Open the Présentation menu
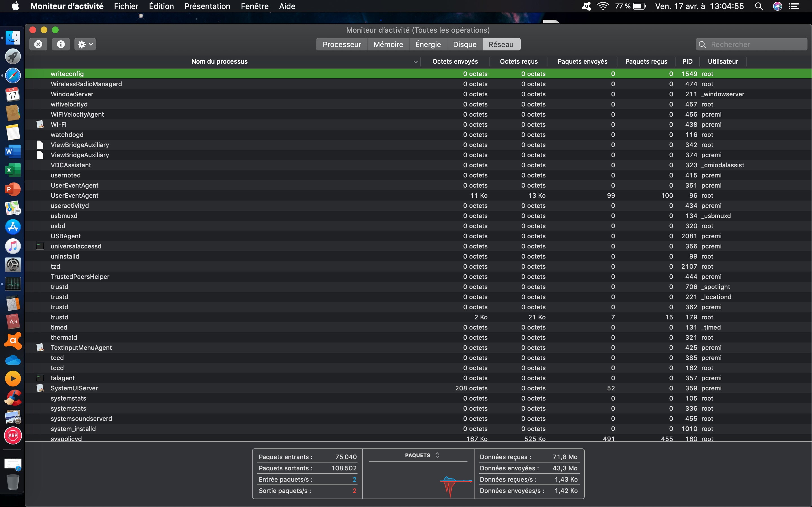Image resolution: width=812 pixels, height=507 pixels. click(x=207, y=6)
